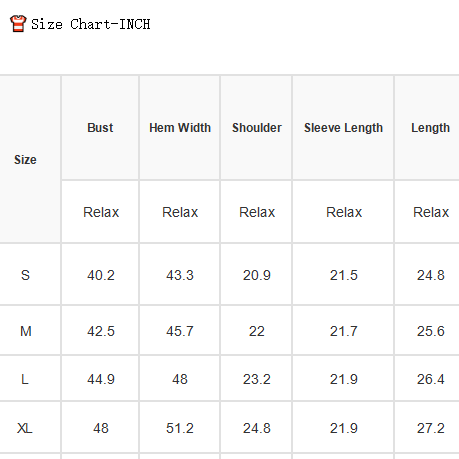Click bust value 40.2 for size S
Viewport: 459px width, 459px height.
point(101,275)
